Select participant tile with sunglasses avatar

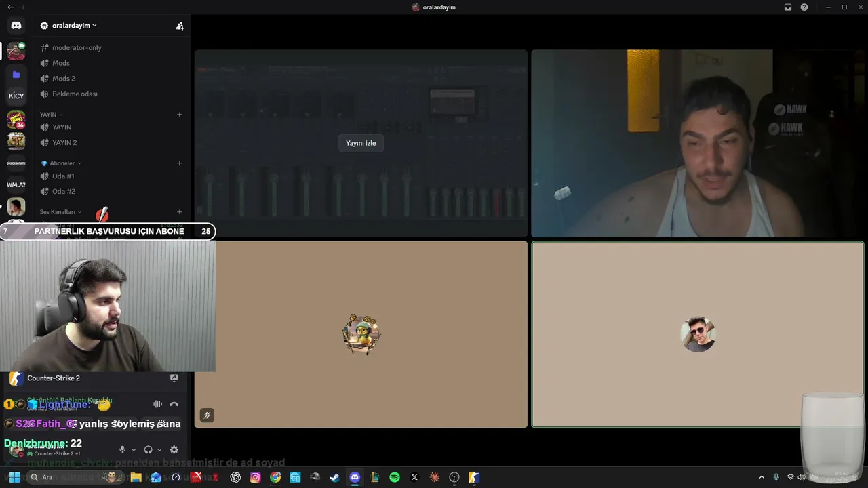point(697,334)
